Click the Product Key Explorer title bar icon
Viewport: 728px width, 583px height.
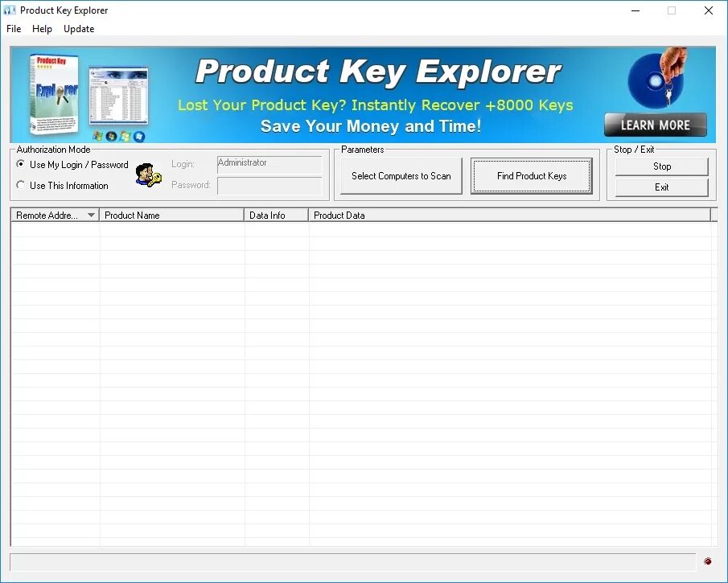point(10,10)
